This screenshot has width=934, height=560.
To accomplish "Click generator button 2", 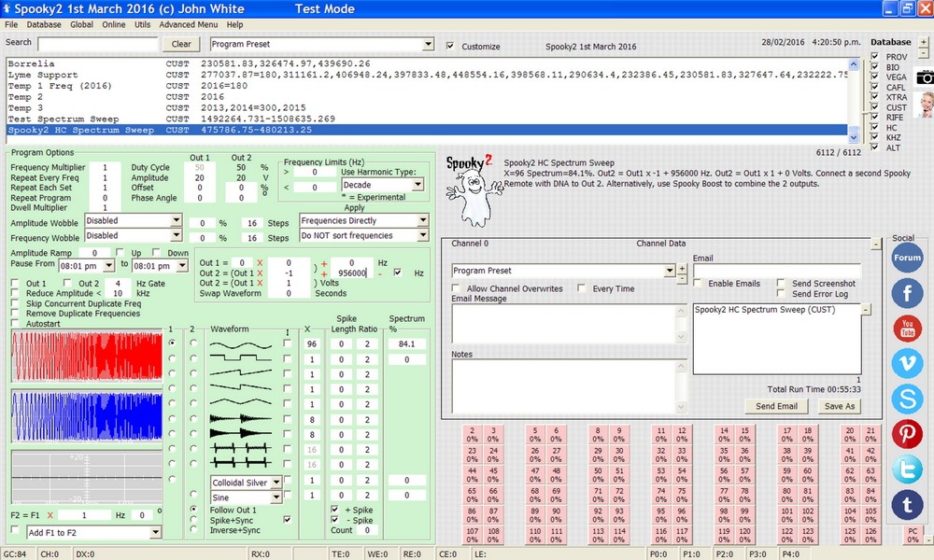I will click(x=472, y=434).
